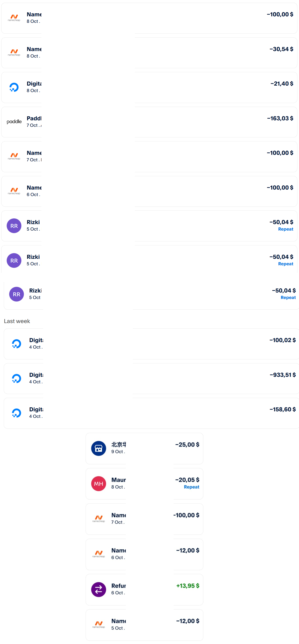Click the Refur transaction title dated 6 Oct
This screenshot has width=299, height=644.
click(x=118, y=585)
